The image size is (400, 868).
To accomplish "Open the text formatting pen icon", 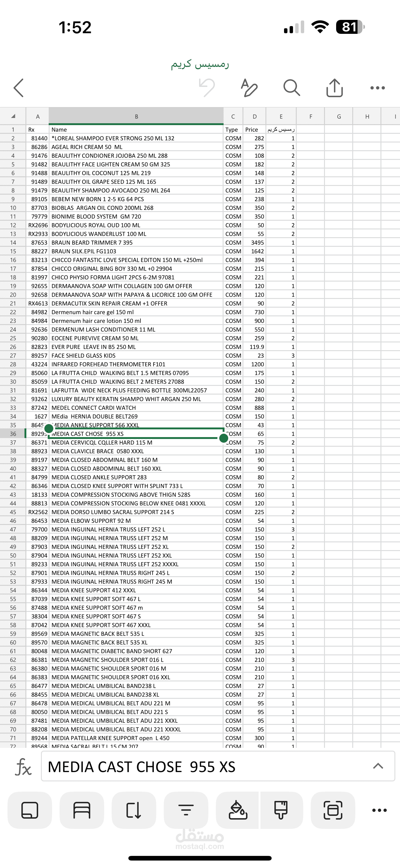I will click(x=249, y=88).
